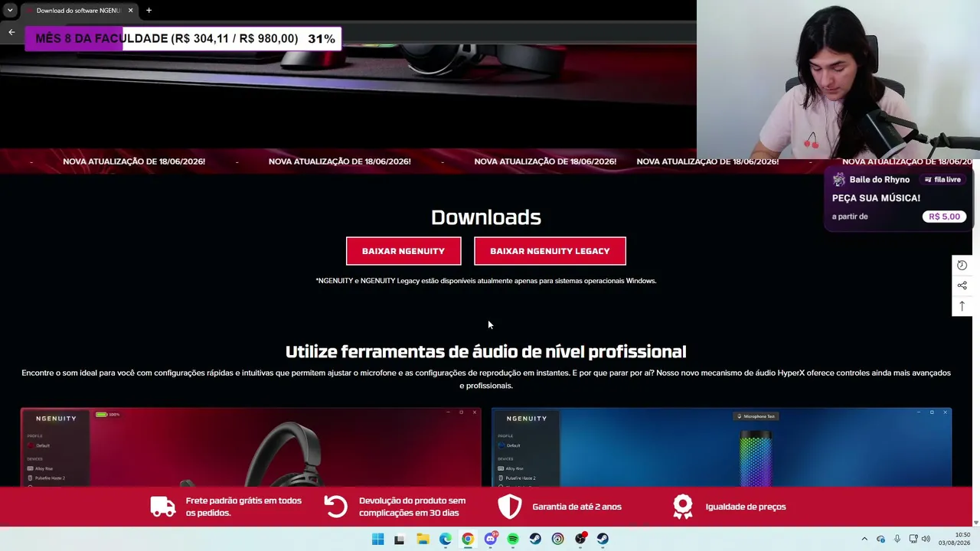Open the first Steam icon in the taskbar
The width and height of the screenshot is (980, 551).
[x=535, y=539]
